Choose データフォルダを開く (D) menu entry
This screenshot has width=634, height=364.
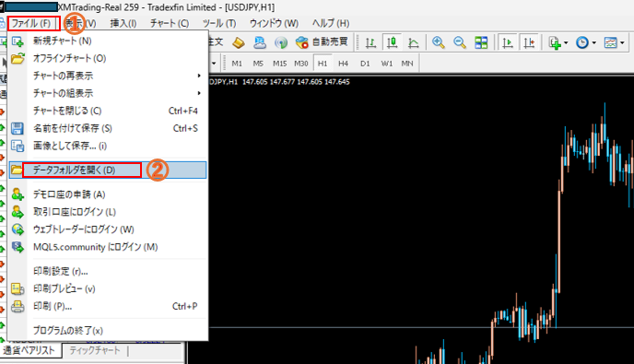click(x=107, y=170)
